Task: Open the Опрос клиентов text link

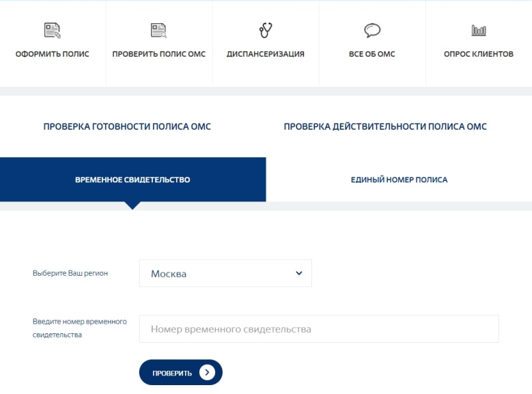Action: (478, 54)
